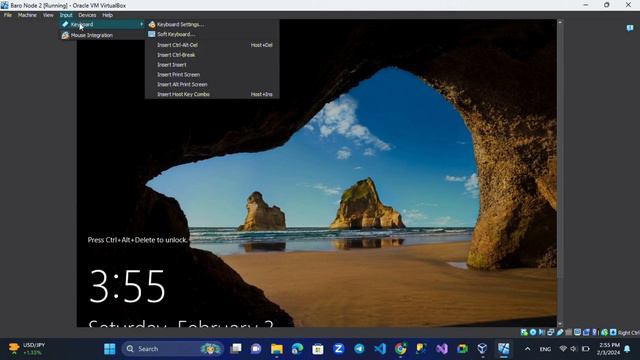Click the Right Ctrl host key indicator
Image resolution: width=640 pixels, height=360 pixels.
tap(629, 333)
